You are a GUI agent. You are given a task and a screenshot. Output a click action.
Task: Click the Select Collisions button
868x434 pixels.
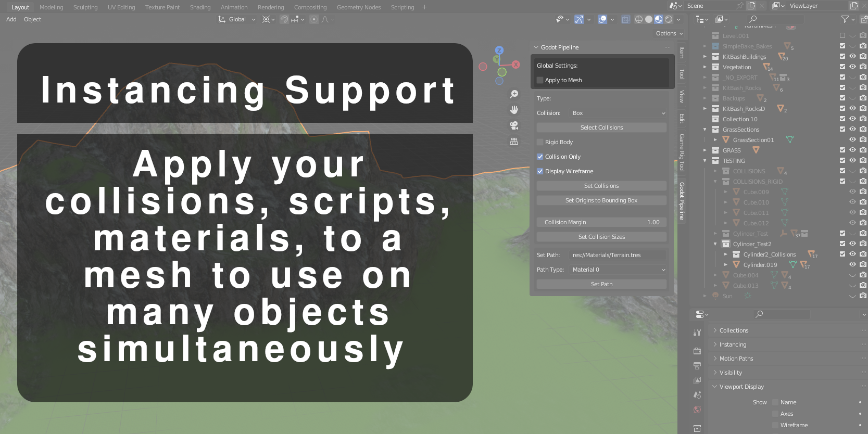point(601,127)
